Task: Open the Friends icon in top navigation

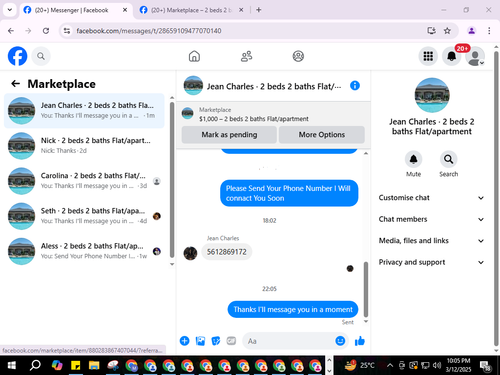Action: [x=246, y=56]
